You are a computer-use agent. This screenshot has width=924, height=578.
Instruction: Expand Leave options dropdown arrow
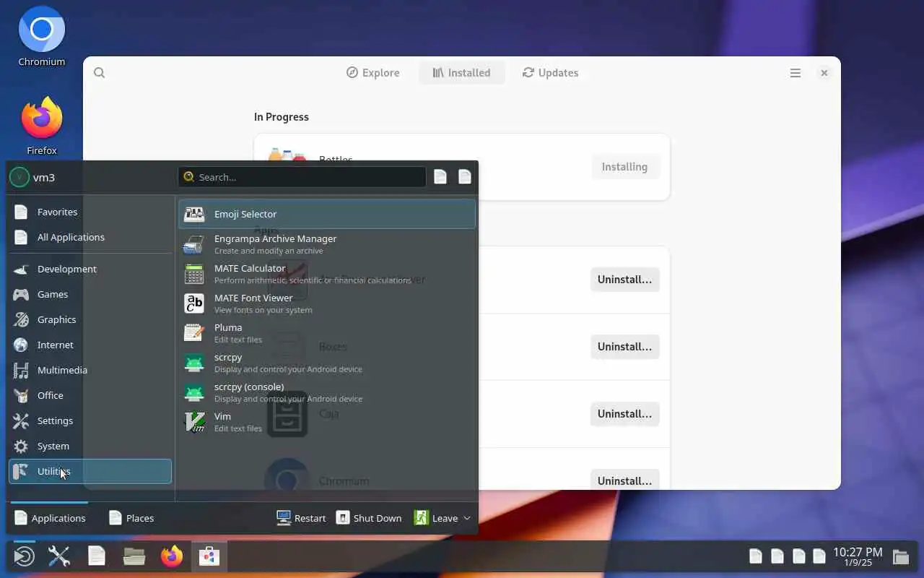coord(467,518)
